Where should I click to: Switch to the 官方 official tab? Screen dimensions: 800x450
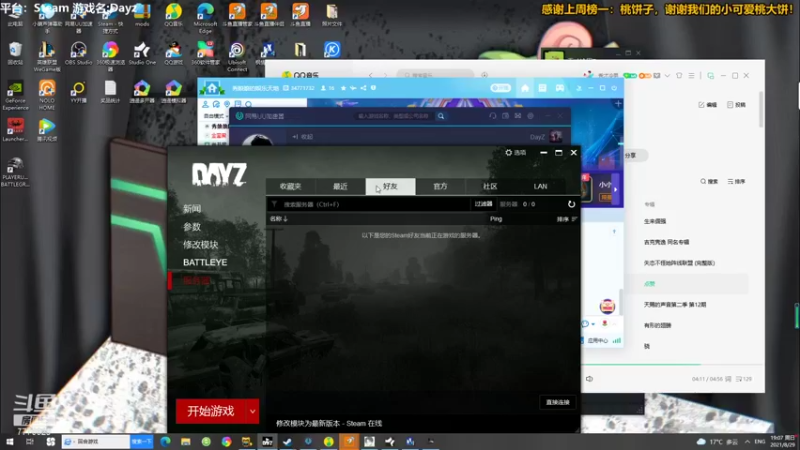pyautogui.click(x=440, y=187)
